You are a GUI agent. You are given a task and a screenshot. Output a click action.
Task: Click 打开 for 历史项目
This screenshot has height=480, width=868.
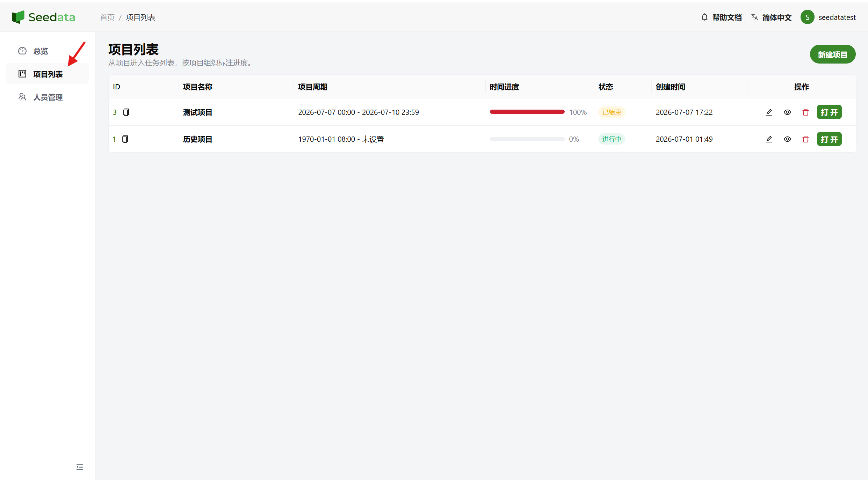click(829, 139)
